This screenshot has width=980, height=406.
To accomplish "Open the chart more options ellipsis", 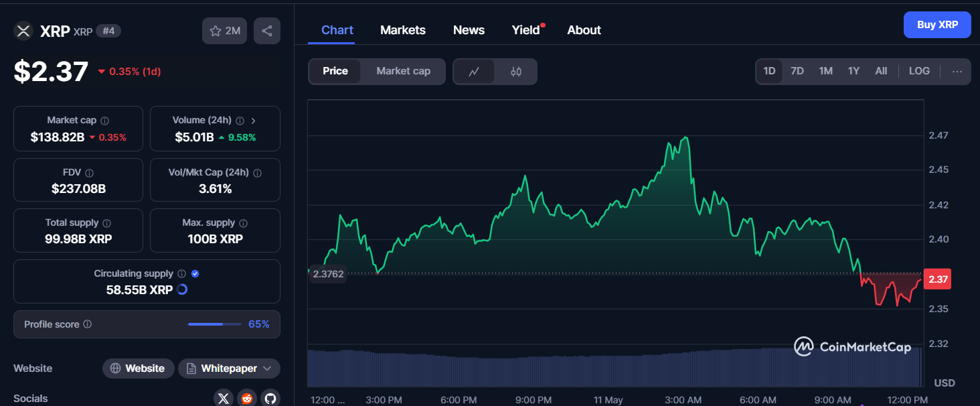I will point(957,72).
